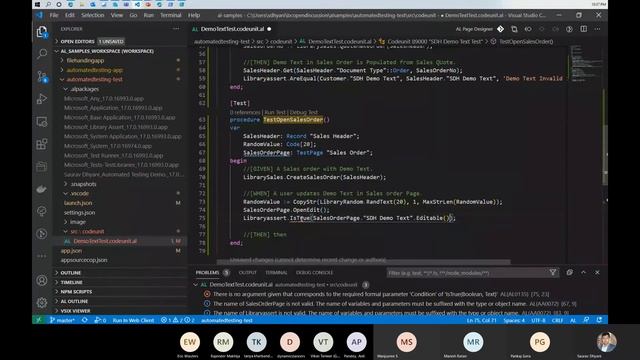
Task: Click Run in Web Client in status bar
Action: 133,320
